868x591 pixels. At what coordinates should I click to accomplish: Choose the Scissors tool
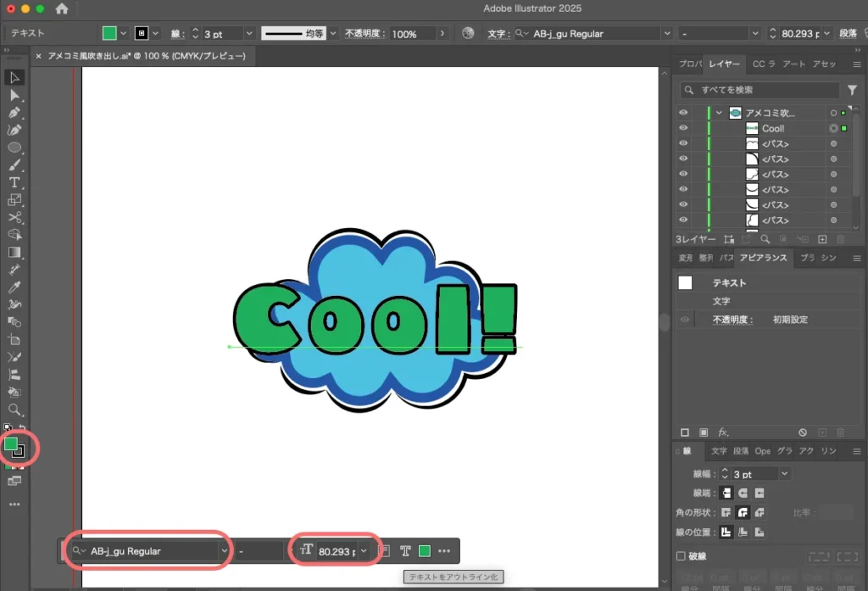[14, 217]
